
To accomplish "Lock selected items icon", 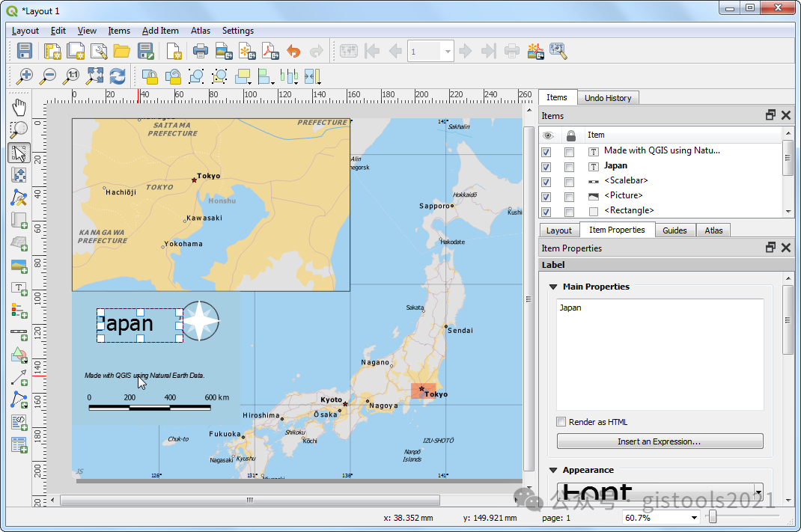I will tap(150, 76).
